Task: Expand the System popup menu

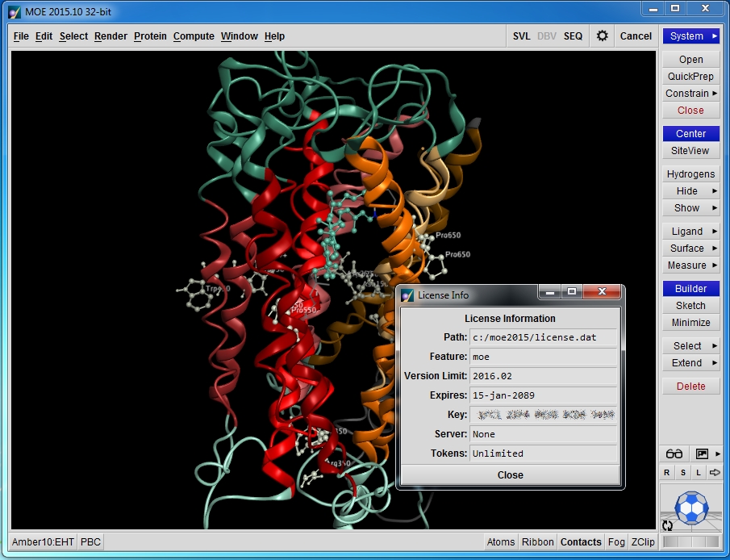Action: click(x=691, y=36)
